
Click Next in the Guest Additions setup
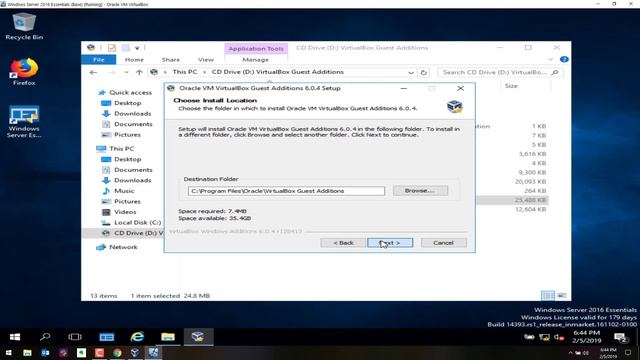pos(390,243)
